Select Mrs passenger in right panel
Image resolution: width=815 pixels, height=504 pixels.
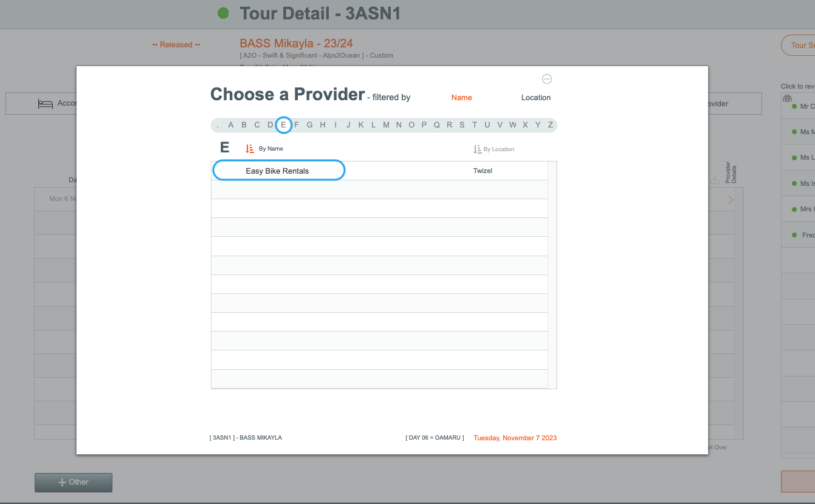pos(798,209)
